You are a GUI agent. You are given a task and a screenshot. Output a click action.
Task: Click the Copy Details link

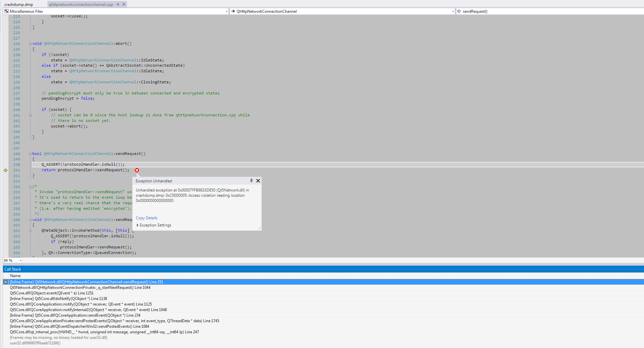146,218
